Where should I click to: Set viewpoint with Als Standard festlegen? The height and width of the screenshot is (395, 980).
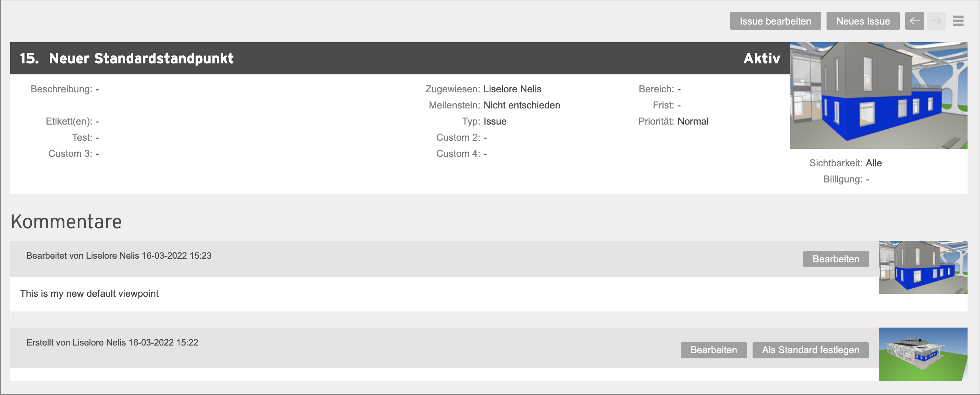[810, 350]
